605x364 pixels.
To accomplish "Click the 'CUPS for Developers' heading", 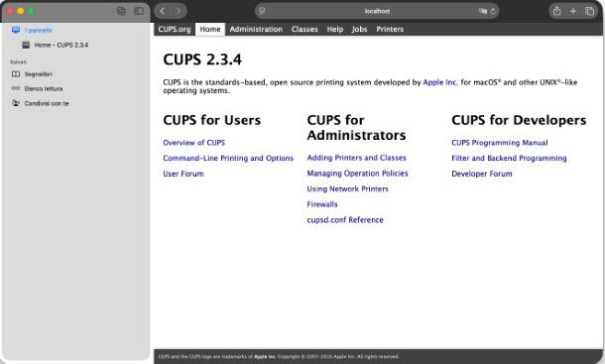I will pyautogui.click(x=519, y=120).
